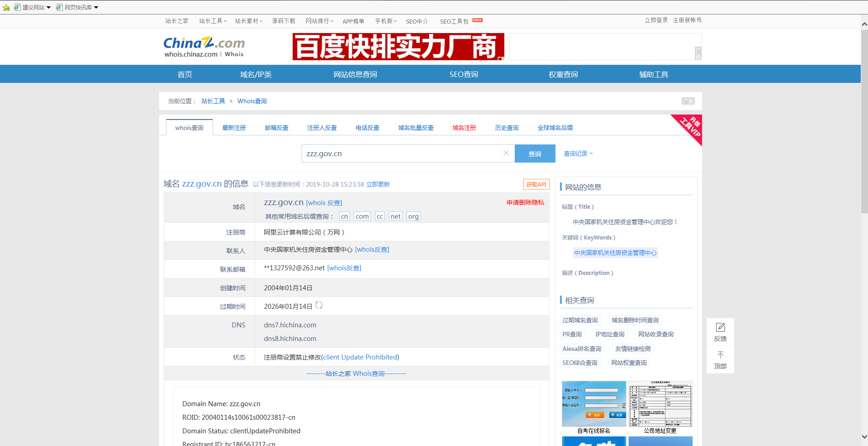Open 站长之家 in the top menu
Viewport: 868px width, 446px height.
177,21
